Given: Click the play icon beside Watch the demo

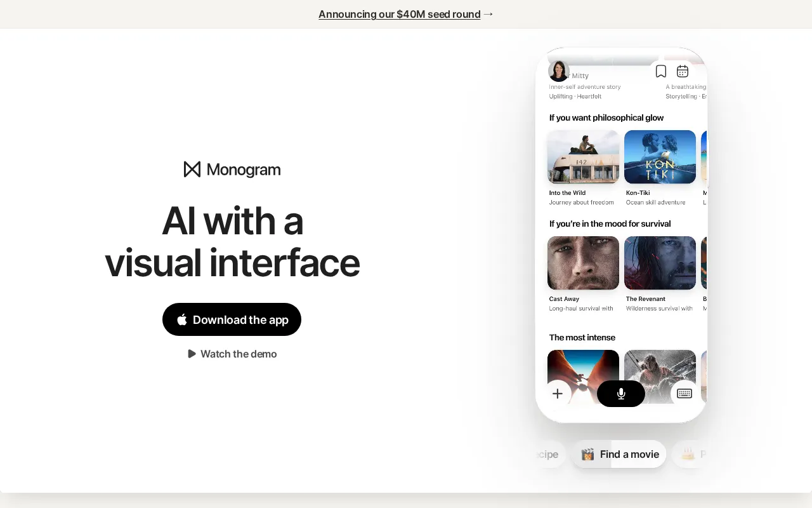Looking at the screenshot, I should click(192, 354).
